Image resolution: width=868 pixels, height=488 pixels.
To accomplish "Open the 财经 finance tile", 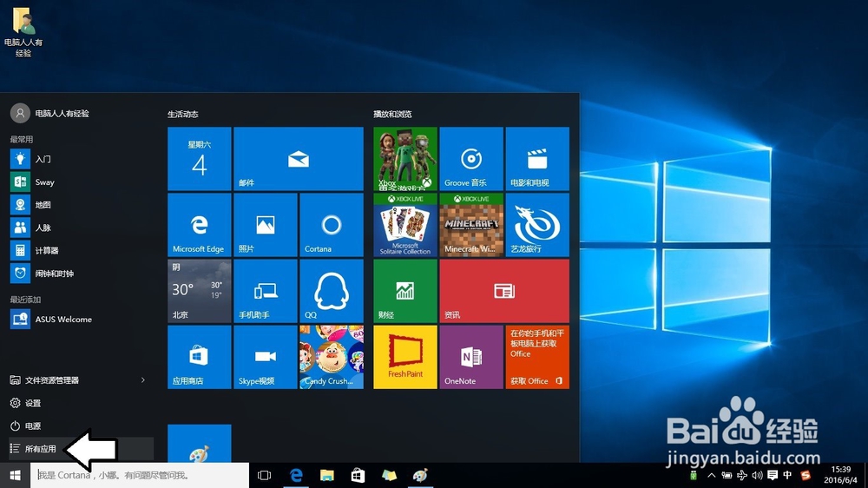I will (x=405, y=291).
